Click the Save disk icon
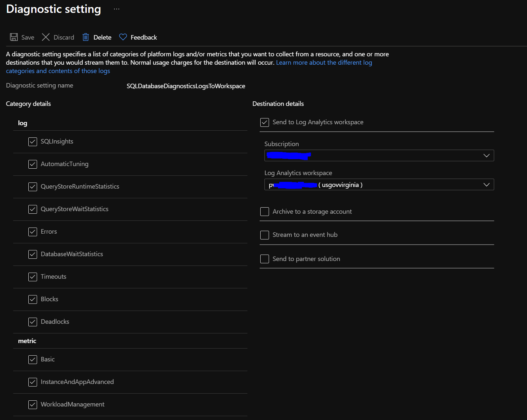This screenshot has height=420, width=527. coord(14,37)
